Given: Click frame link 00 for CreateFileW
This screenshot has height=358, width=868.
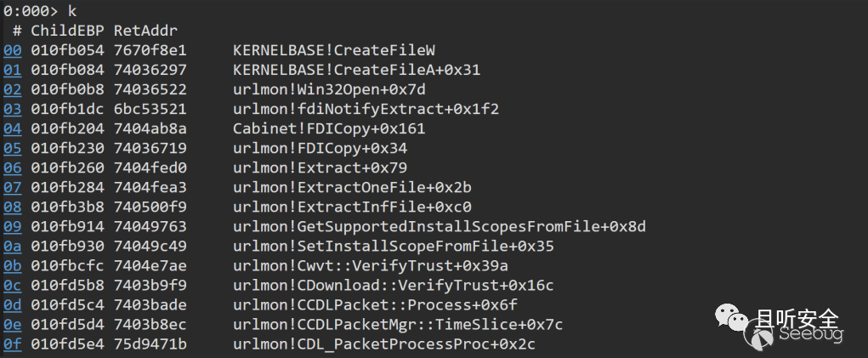Looking at the screenshot, I should (12, 50).
